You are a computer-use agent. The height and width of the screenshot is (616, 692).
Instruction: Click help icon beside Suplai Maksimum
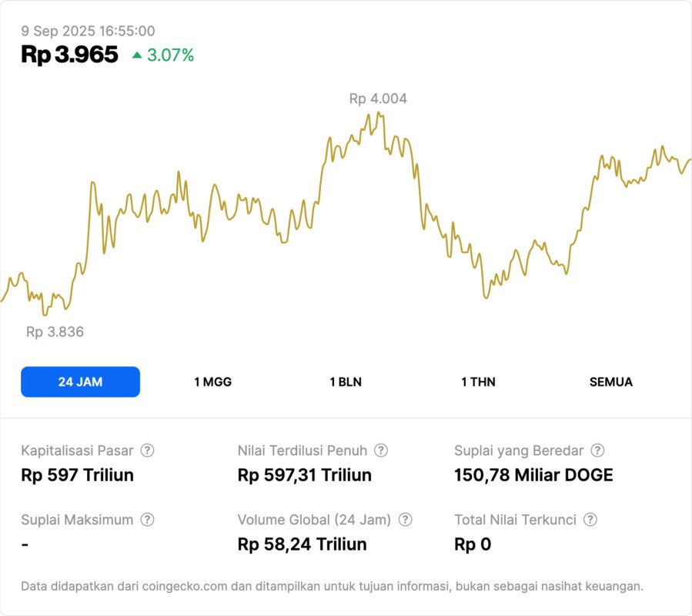(x=147, y=520)
